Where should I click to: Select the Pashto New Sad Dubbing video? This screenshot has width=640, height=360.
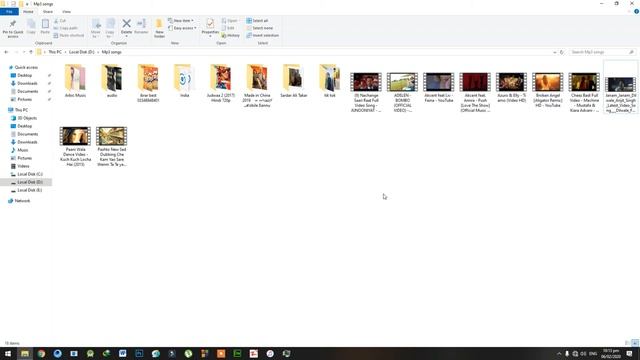111,146
